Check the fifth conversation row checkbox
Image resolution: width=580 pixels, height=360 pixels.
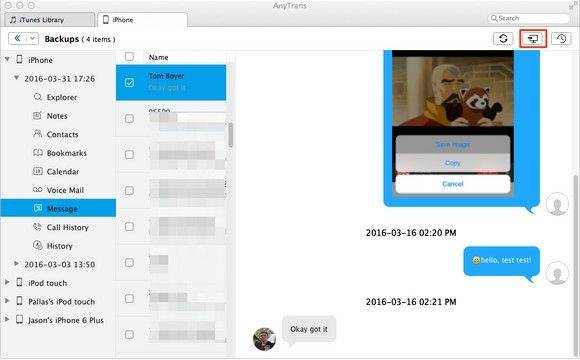[129, 226]
